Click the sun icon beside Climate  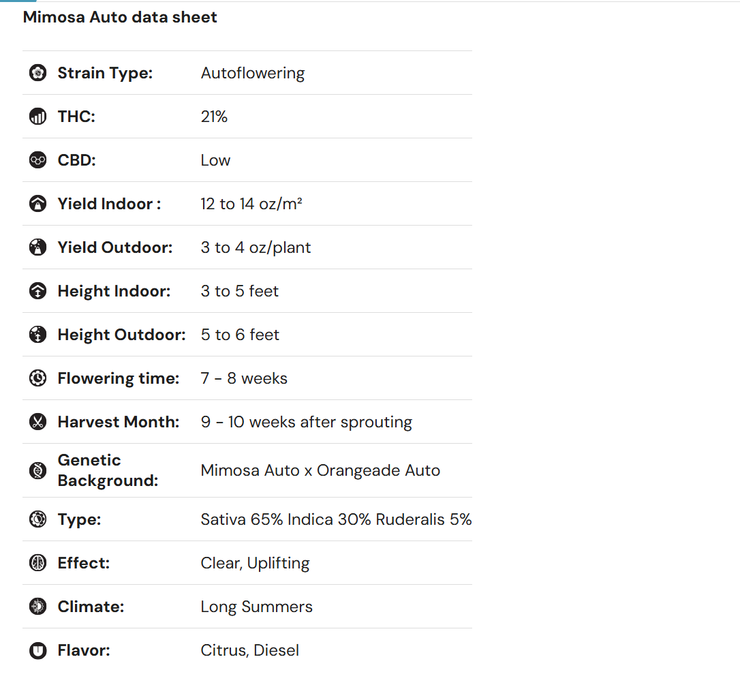pyautogui.click(x=38, y=607)
